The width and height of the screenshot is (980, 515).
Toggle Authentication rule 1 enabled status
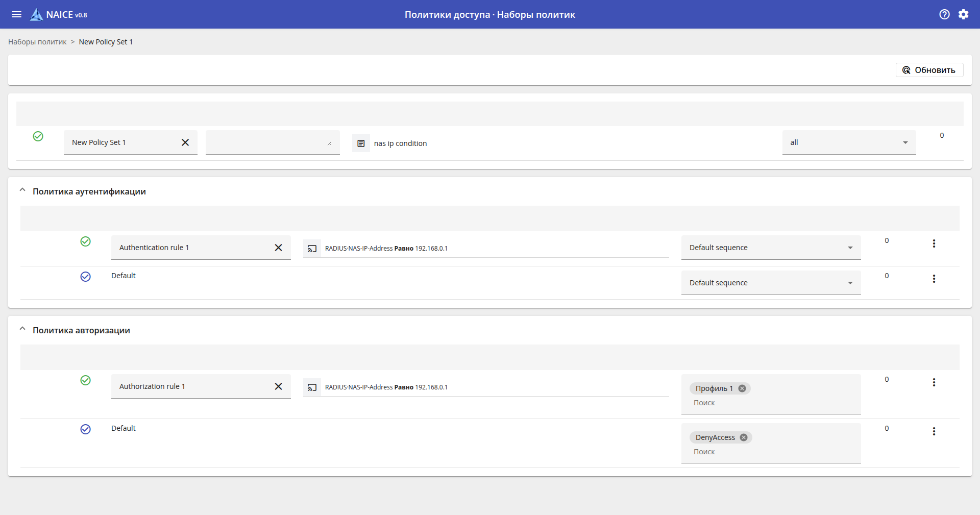[x=85, y=241]
